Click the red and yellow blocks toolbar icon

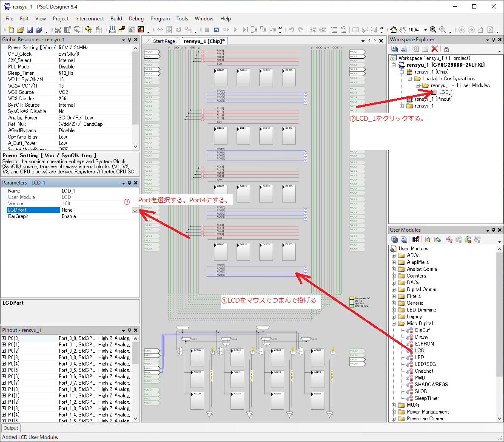122,30
